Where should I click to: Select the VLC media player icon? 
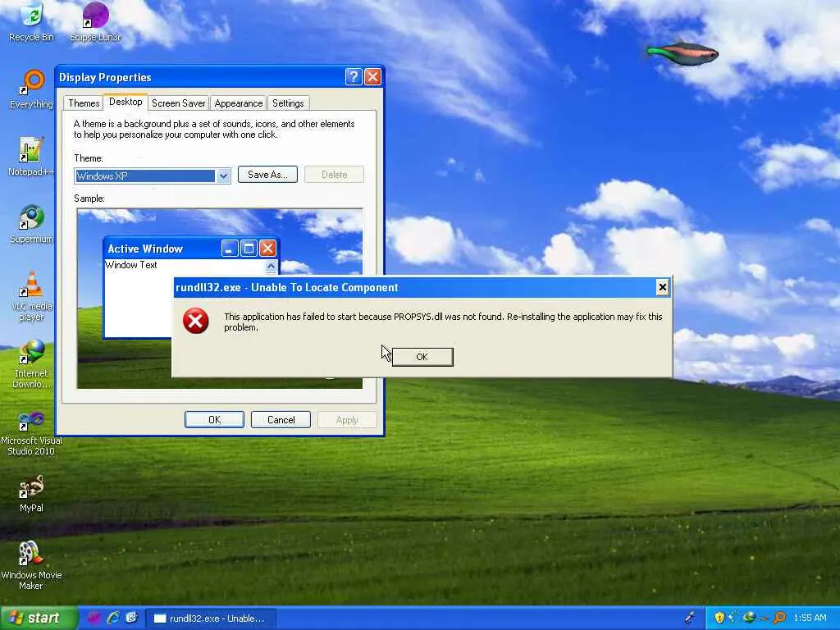click(32, 295)
